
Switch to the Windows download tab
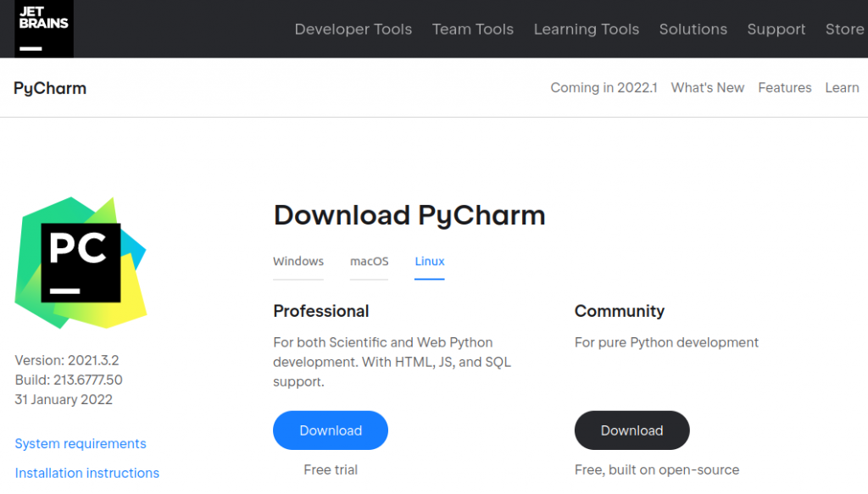click(298, 262)
